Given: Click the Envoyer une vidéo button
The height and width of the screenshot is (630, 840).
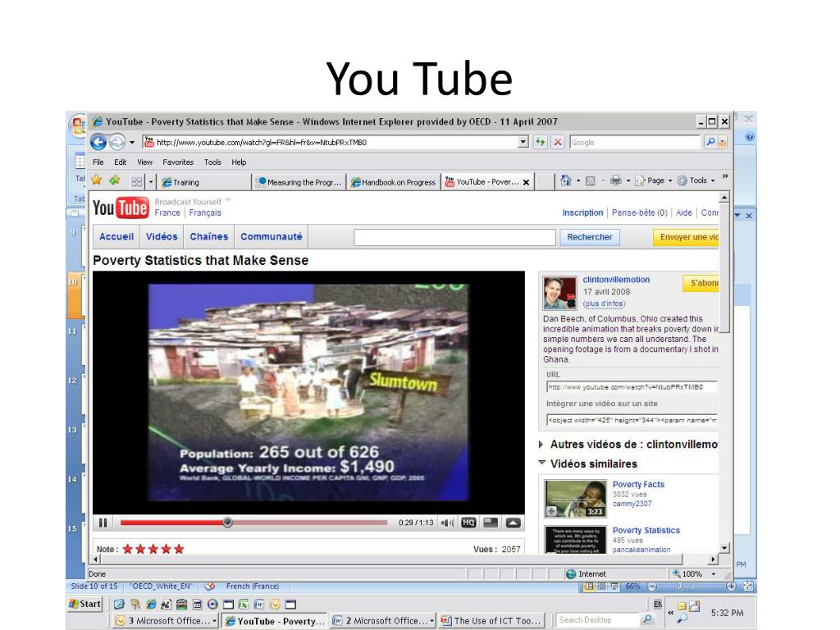Looking at the screenshot, I should coord(686,237).
